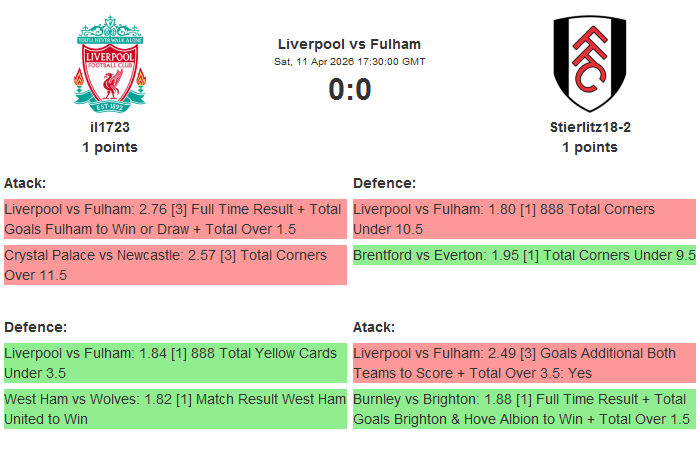Click the lower-right Atack section heading
Viewport: 700px width, 460px height.
374,327
